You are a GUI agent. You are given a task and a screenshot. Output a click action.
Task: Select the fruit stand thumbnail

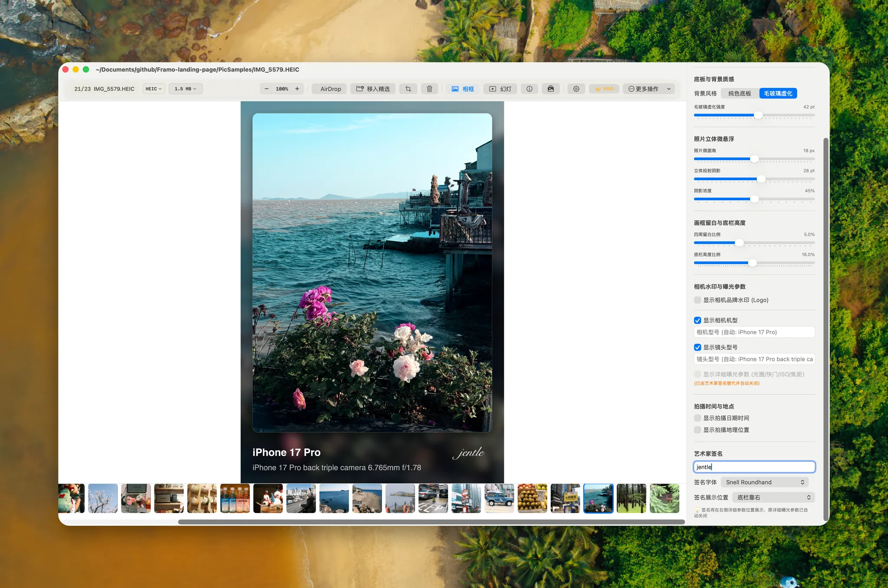click(x=532, y=498)
